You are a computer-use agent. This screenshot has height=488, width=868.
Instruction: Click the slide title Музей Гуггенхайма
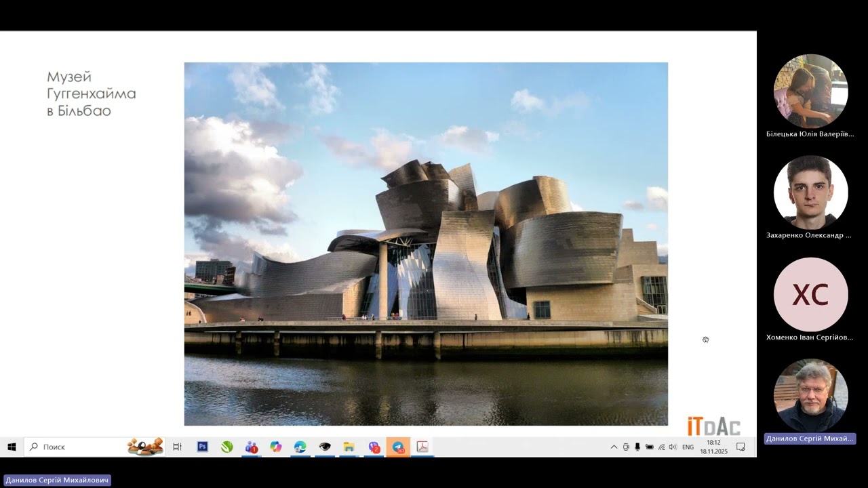(x=91, y=94)
